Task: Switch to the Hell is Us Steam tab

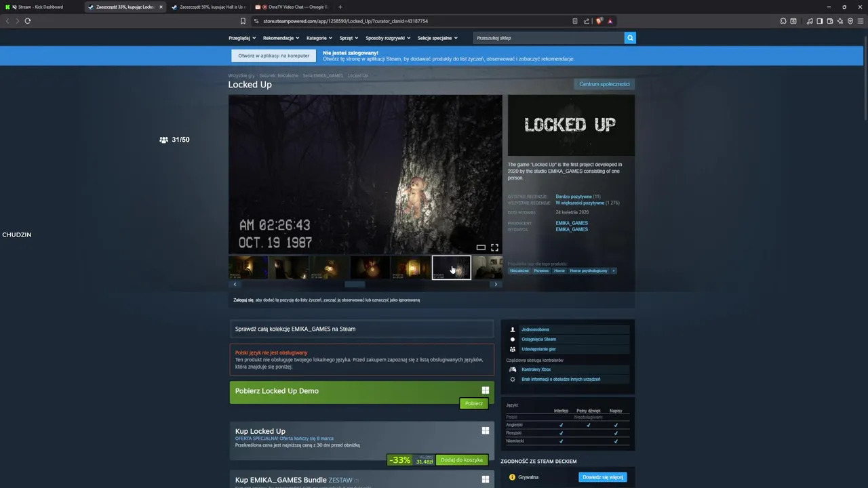Action: tap(208, 7)
